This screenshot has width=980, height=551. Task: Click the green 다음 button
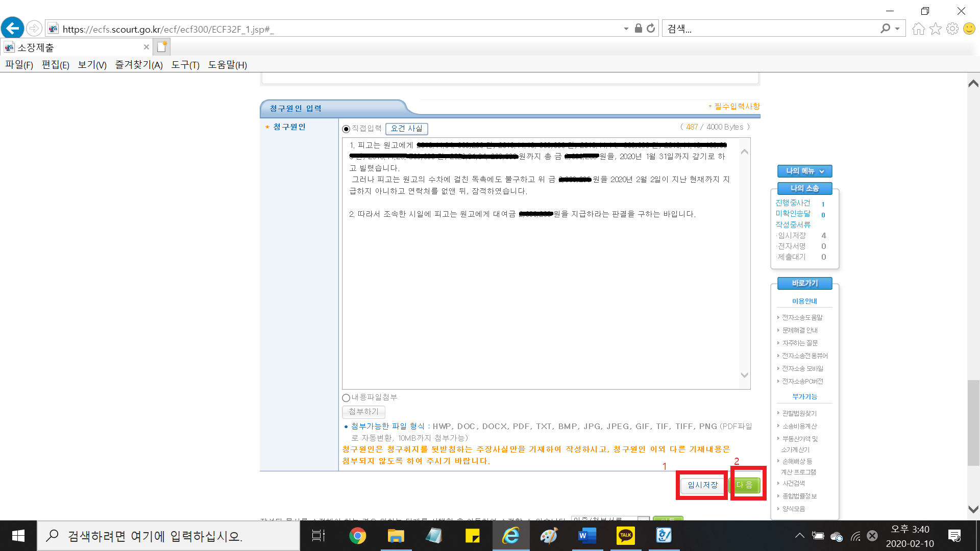click(x=745, y=485)
